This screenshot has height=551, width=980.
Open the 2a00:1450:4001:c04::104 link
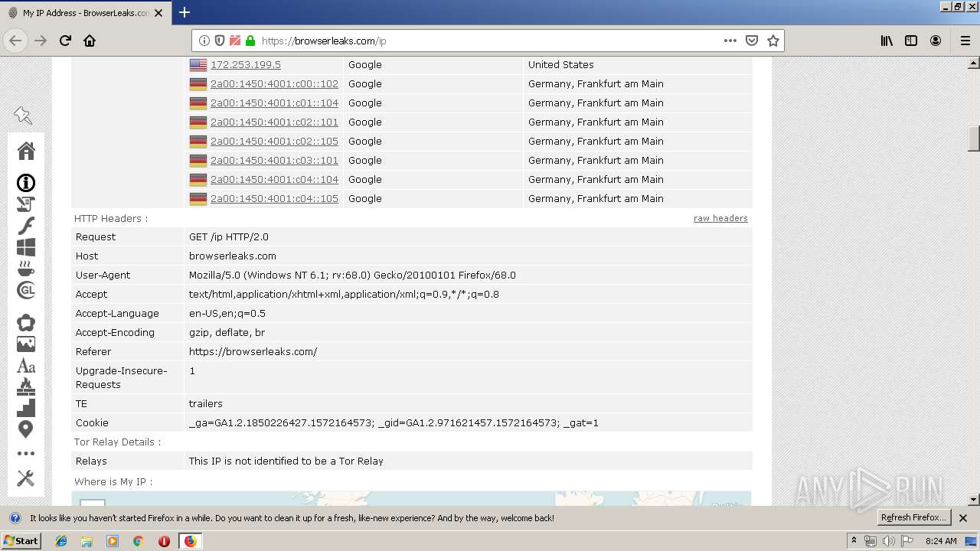(274, 179)
